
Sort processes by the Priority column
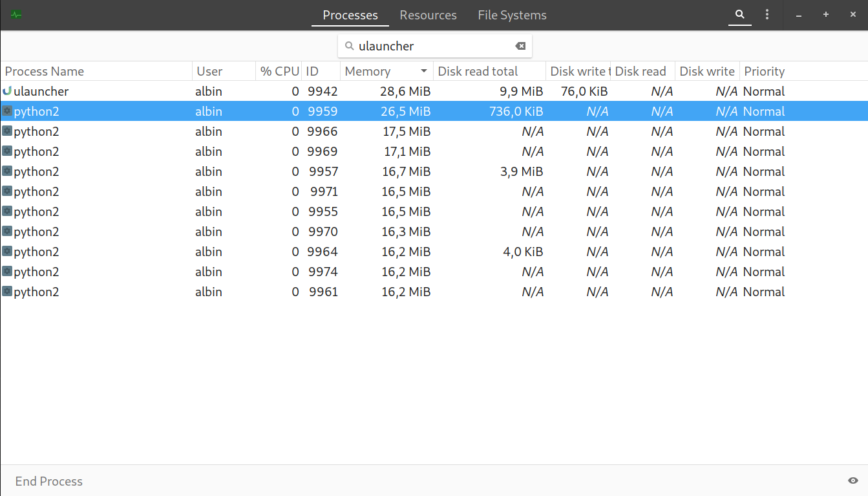pyautogui.click(x=764, y=70)
